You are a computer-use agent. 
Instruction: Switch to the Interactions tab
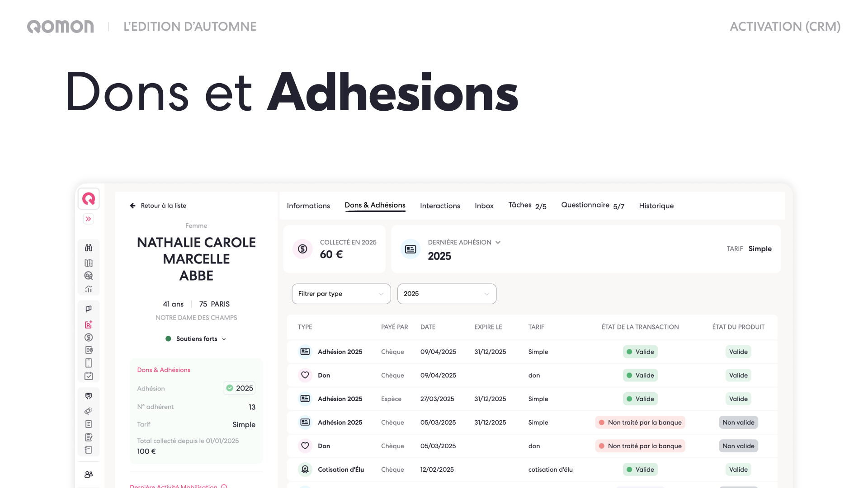pos(439,206)
